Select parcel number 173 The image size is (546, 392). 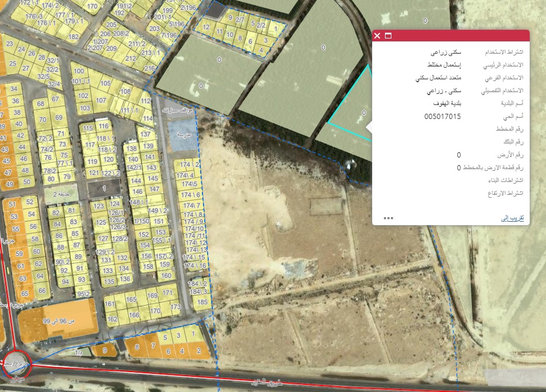pyautogui.click(x=176, y=307)
